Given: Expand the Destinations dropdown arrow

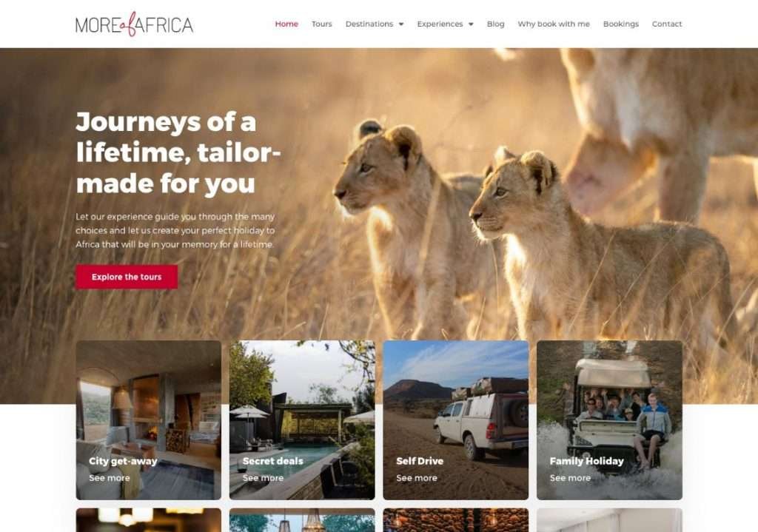Looking at the screenshot, I should point(400,24).
